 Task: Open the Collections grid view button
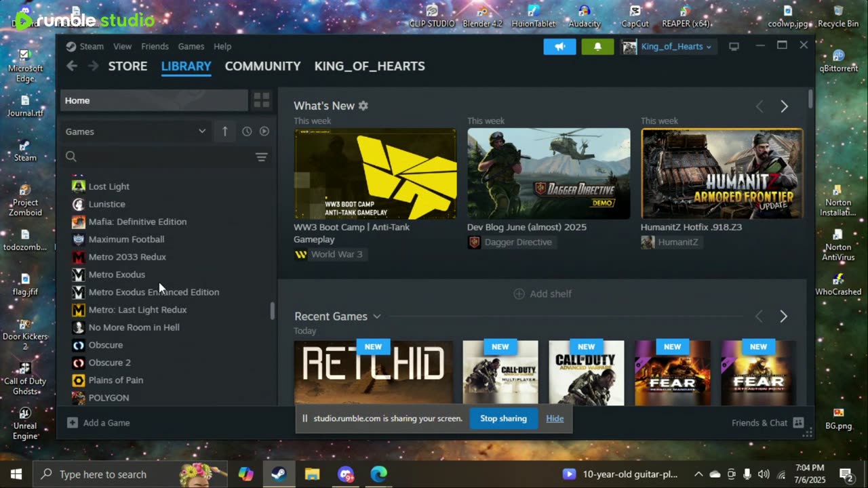tap(262, 100)
